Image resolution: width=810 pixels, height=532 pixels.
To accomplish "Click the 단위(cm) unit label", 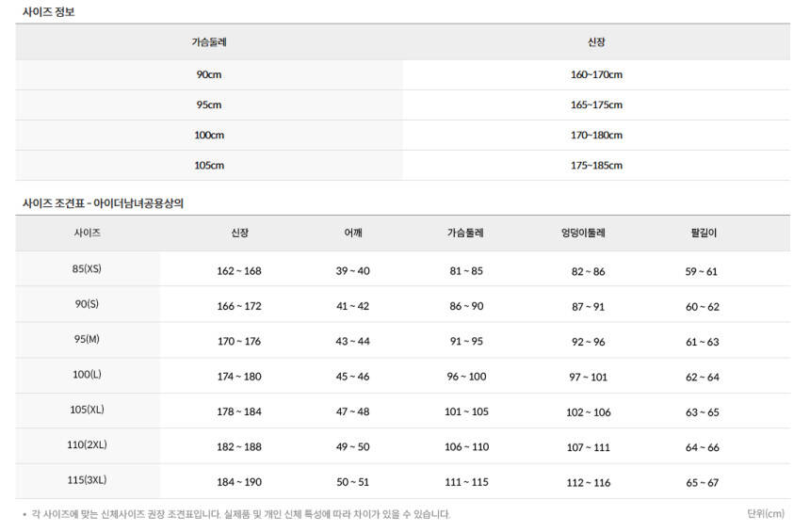I will pyautogui.click(x=765, y=513).
